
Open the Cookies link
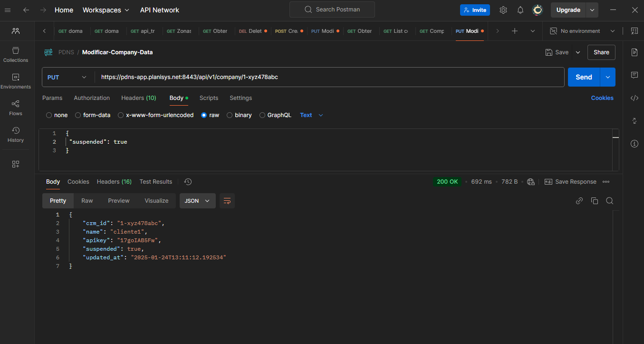[x=602, y=98]
